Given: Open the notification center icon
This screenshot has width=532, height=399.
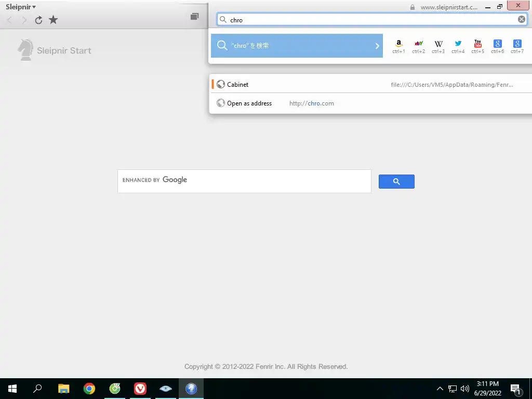Looking at the screenshot, I should 515,389.
